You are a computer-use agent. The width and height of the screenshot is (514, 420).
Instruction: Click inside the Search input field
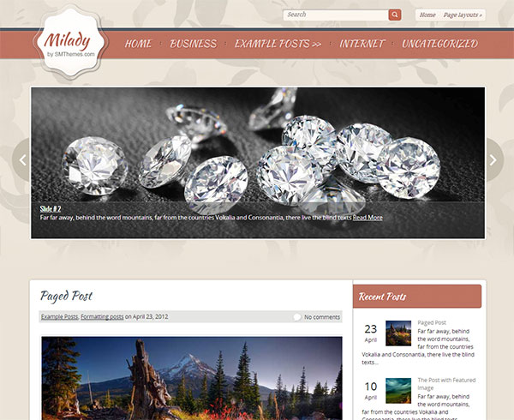(x=336, y=15)
